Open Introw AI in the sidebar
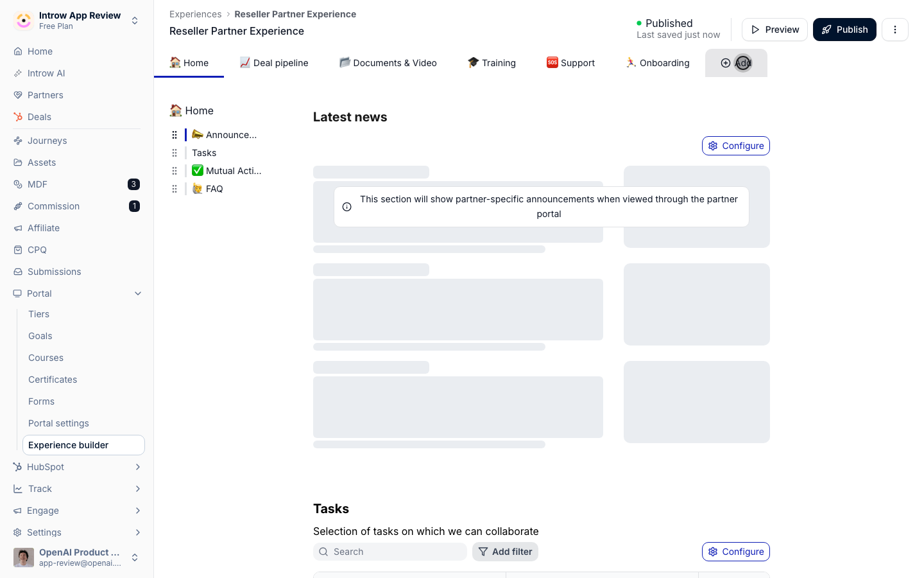The width and height of the screenshot is (924, 578). click(77, 73)
